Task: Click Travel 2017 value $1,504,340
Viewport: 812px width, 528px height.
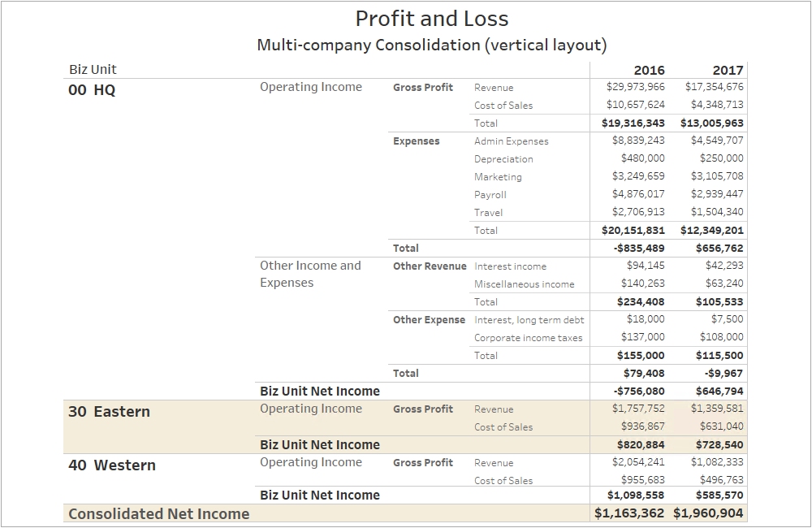Action: [717, 212]
